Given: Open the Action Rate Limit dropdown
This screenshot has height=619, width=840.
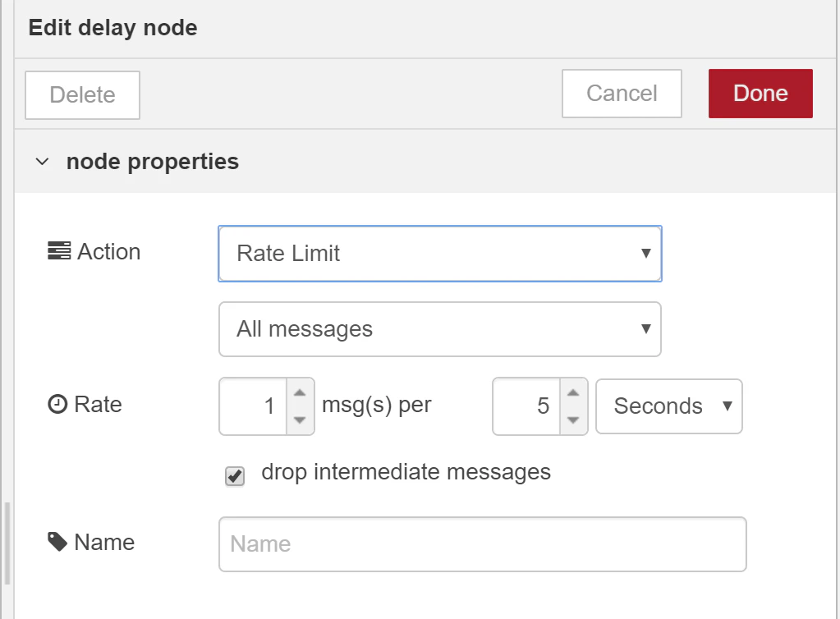Looking at the screenshot, I should (440, 254).
